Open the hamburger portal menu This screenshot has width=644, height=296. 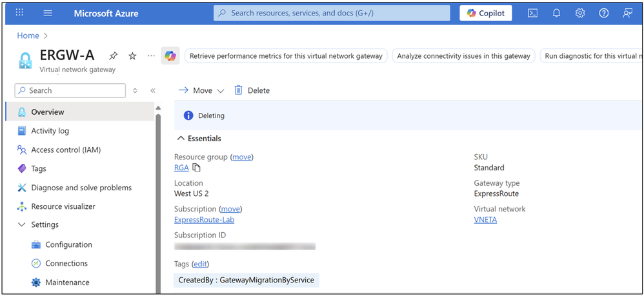click(x=48, y=13)
